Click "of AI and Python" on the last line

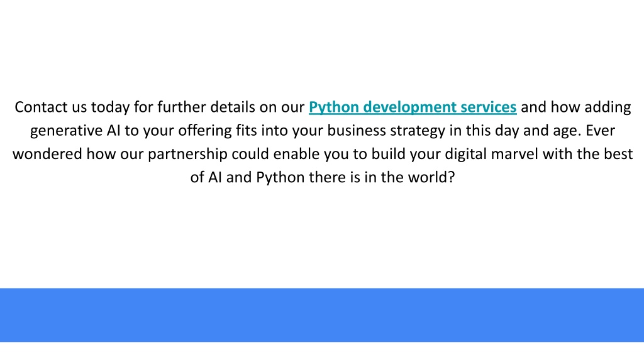247,178
